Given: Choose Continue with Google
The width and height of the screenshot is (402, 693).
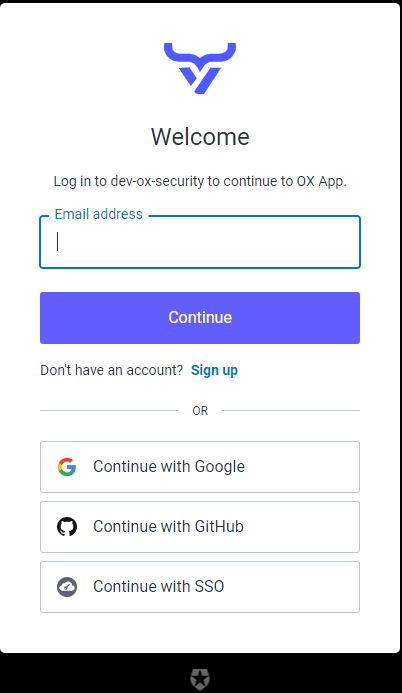Looking at the screenshot, I should (x=200, y=467).
